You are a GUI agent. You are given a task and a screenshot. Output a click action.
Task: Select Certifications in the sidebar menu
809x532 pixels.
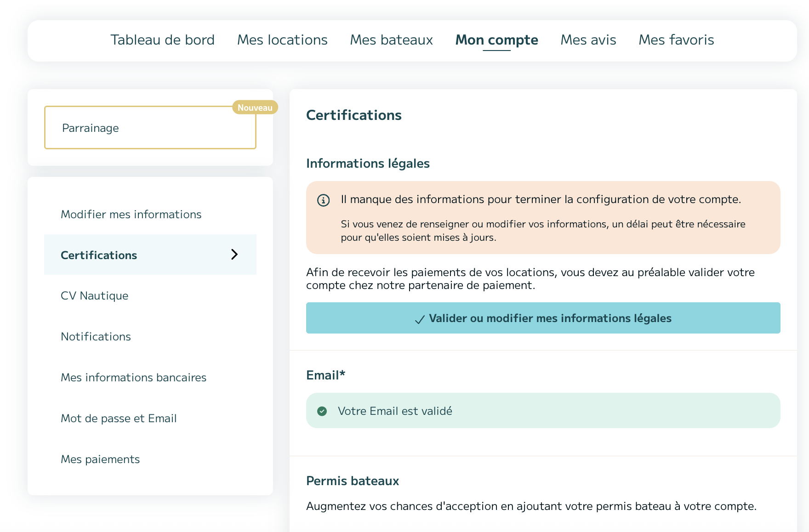(99, 255)
